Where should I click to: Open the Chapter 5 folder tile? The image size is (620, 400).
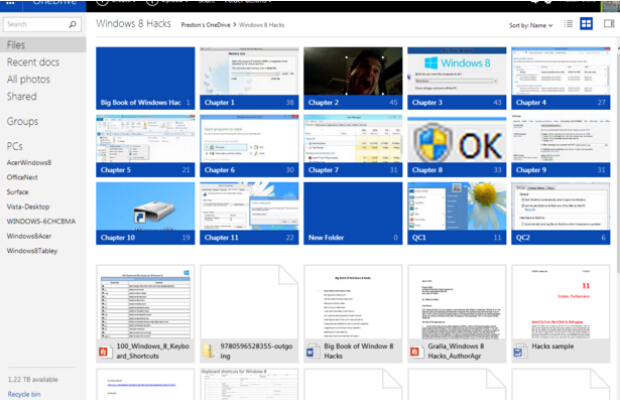pyautogui.click(x=145, y=146)
